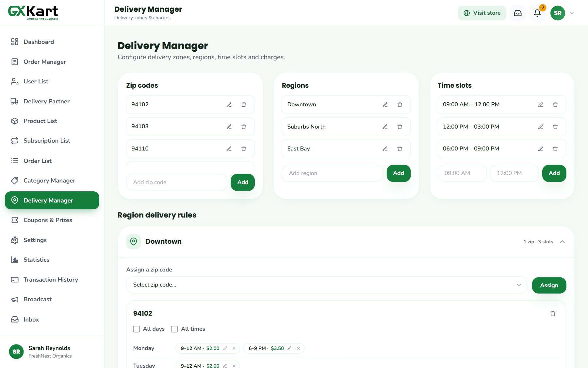Click Add button for time slots

(554, 173)
